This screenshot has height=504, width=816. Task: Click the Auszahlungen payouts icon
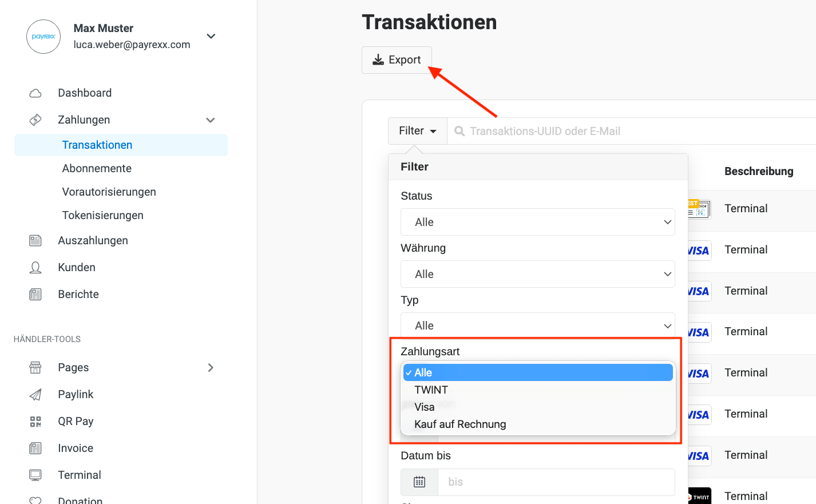pos(35,241)
